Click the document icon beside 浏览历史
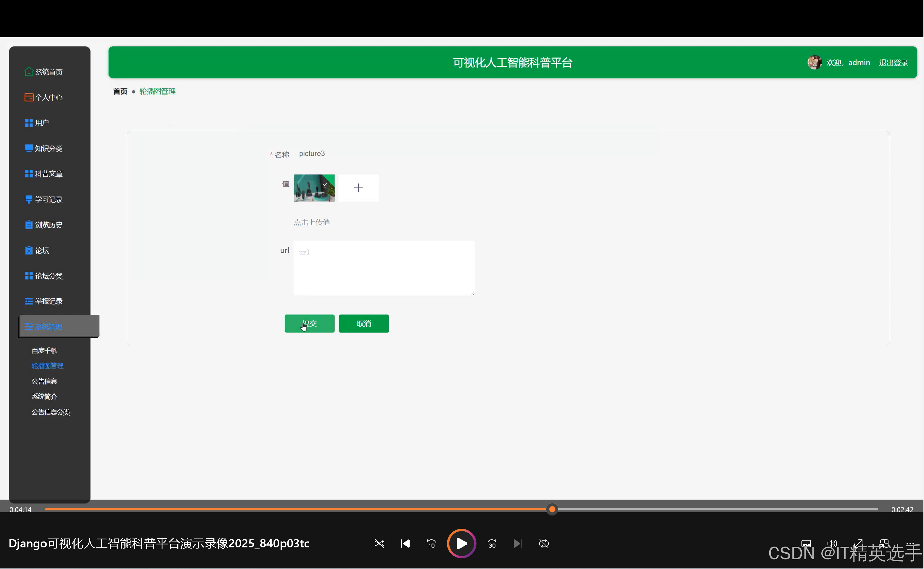This screenshot has width=924, height=569. [x=29, y=225]
